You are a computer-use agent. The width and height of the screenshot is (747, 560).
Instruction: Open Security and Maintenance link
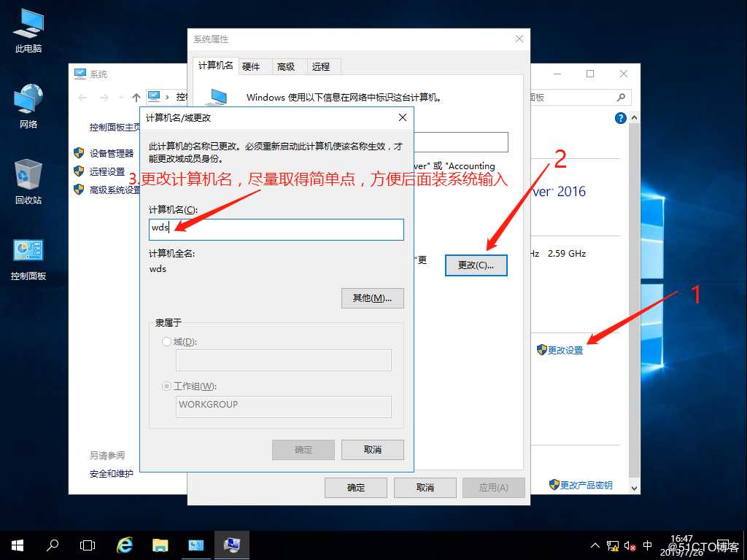click(112, 473)
